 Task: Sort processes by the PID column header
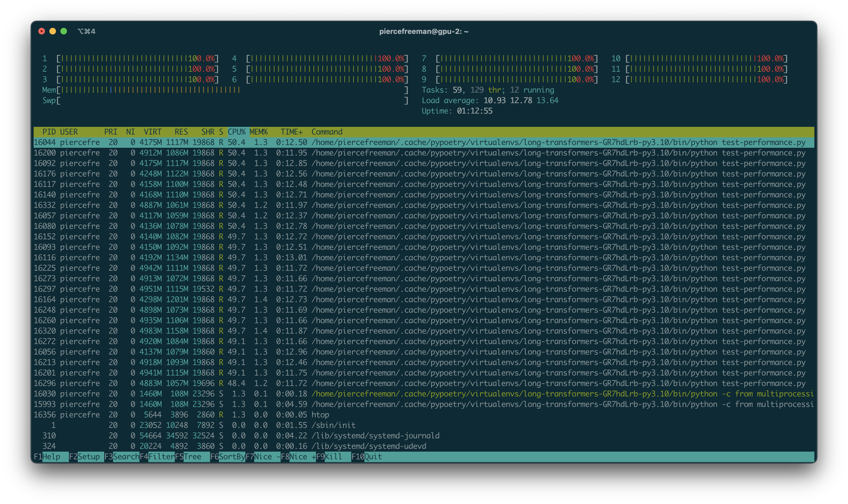49,132
